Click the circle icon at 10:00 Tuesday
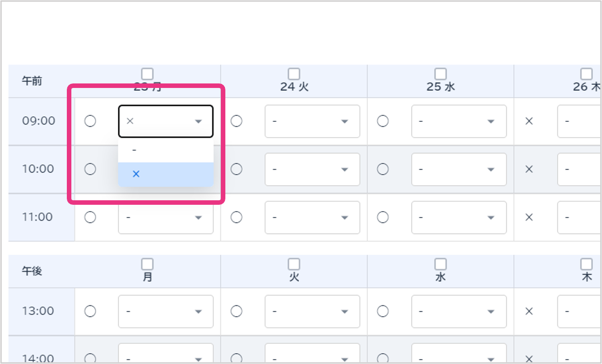Image resolution: width=602 pixels, height=364 pixels. point(237,169)
